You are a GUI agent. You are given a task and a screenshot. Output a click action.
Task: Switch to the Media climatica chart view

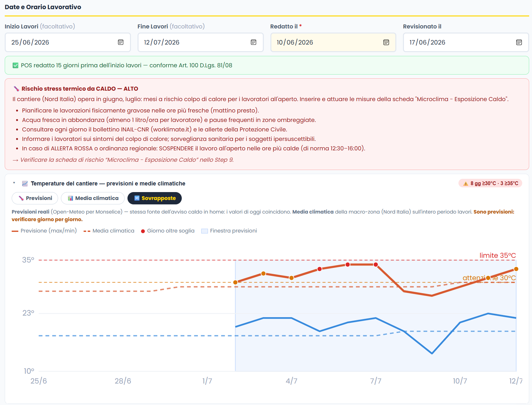click(93, 198)
